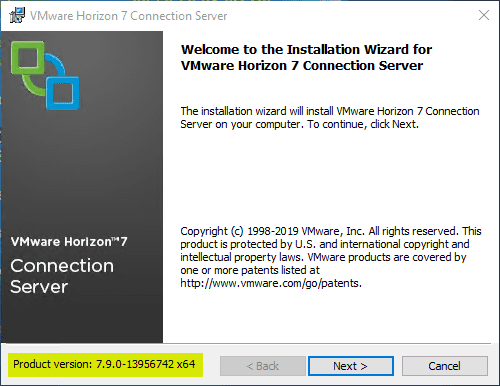Image resolution: width=500 pixels, height=386 pixels.
Task: Click the Next button to continue
Action: tap(351, 366)
